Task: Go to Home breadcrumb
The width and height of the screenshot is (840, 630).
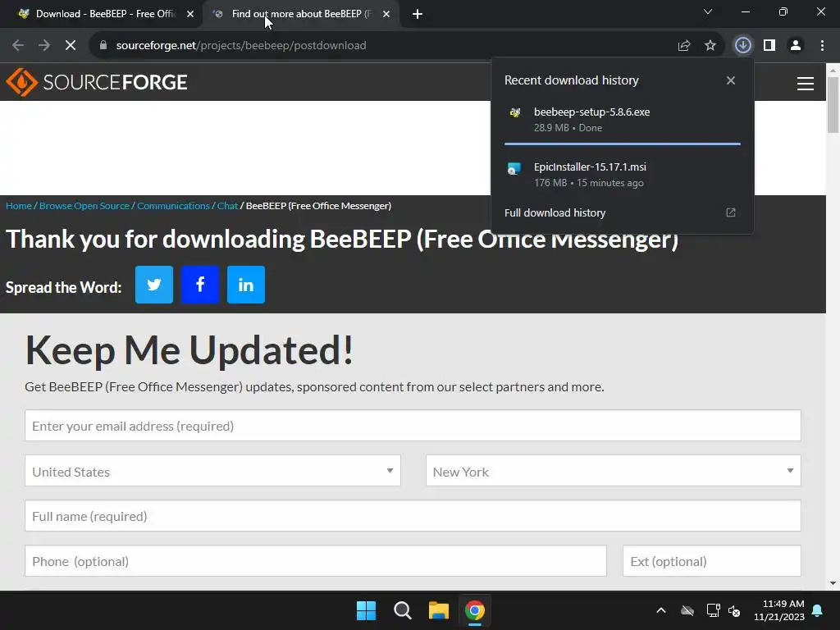Action: tap(19, 206)
